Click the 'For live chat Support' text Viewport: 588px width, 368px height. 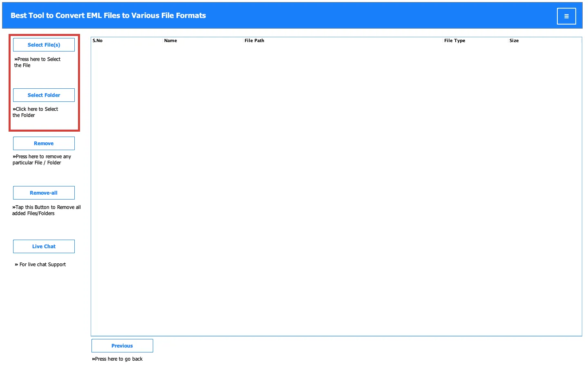point(40,265)
